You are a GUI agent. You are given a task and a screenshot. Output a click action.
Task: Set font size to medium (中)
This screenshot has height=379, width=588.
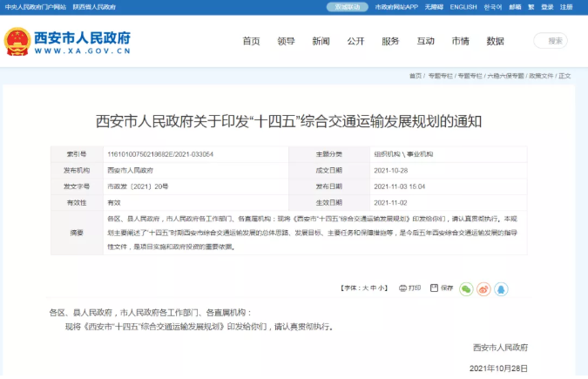(375, 288)
